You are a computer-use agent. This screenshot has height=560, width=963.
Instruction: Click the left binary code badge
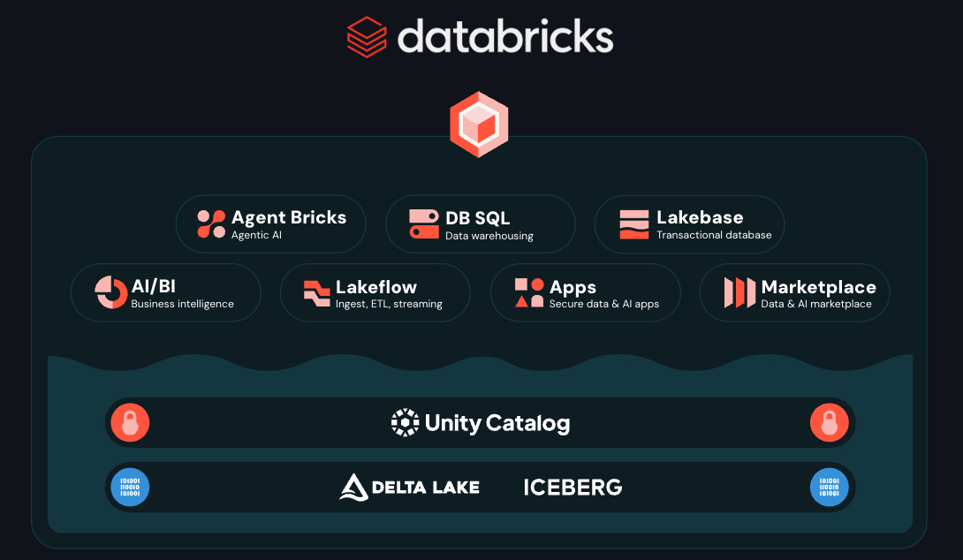pyautogui.click(x=129, y=487)
